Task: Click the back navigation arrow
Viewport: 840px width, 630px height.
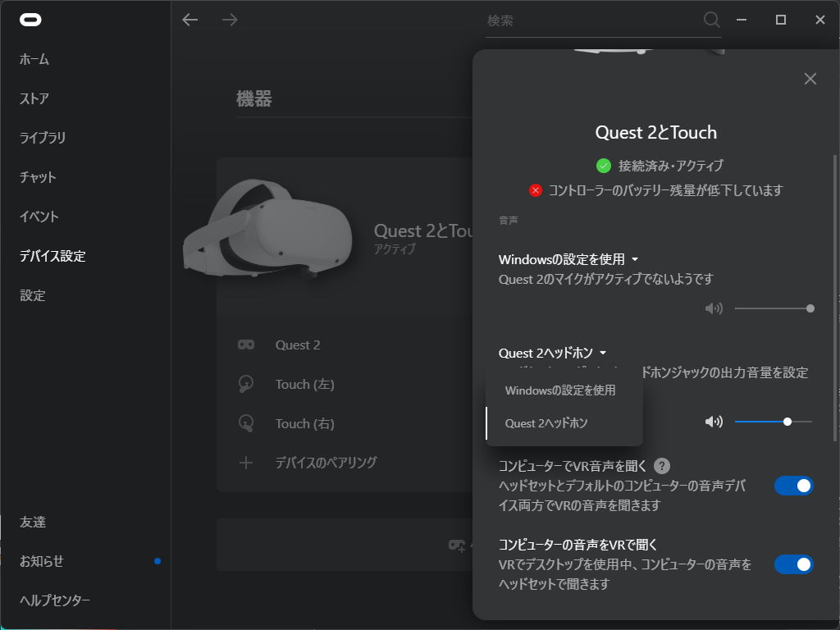Action: [x=189, y=20]
